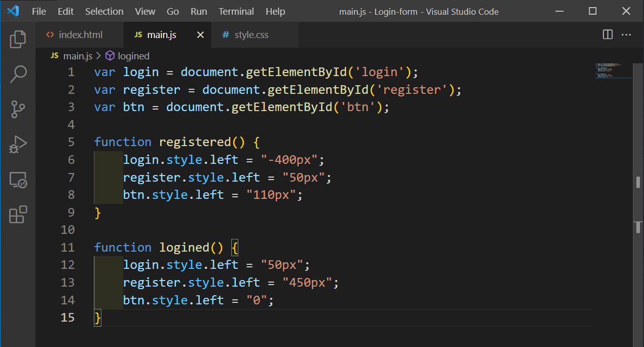The image size is (644, 347).
Task: Open the Extensions view
Action: pyautogui.click(x=18, y=215)
